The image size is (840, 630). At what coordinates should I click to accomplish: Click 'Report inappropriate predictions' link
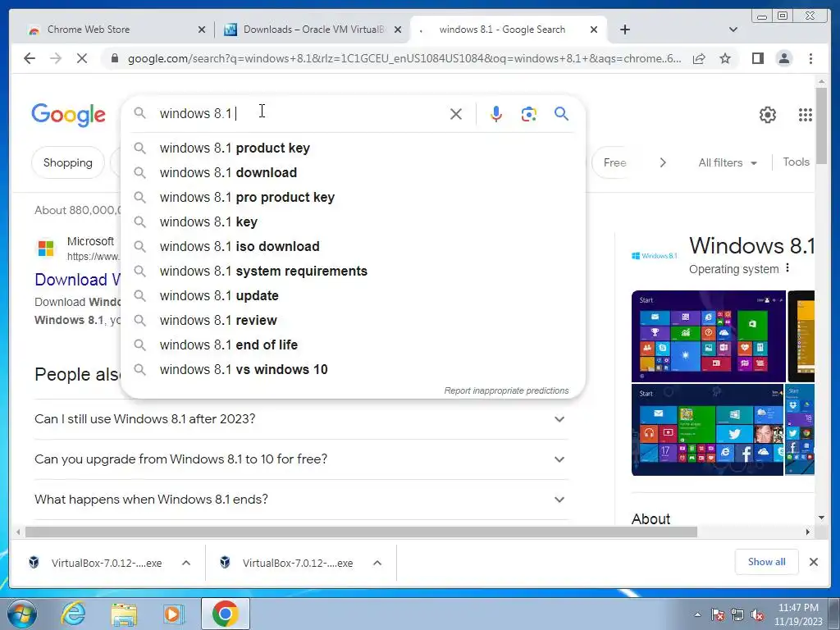(x=506, y=390)
